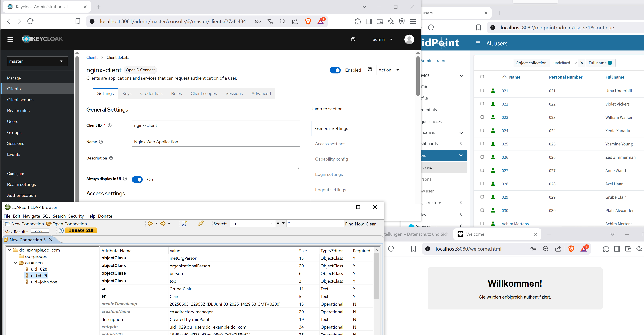Click the Clients breadcrumb link
This screenshot has width=644, height=335.
(x=92, y=57)
